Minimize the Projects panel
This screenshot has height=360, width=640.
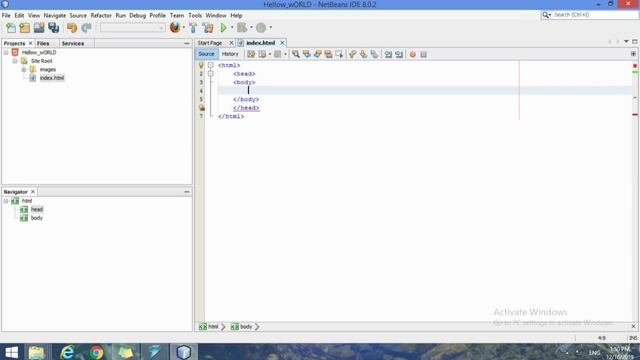coord(187,43)
